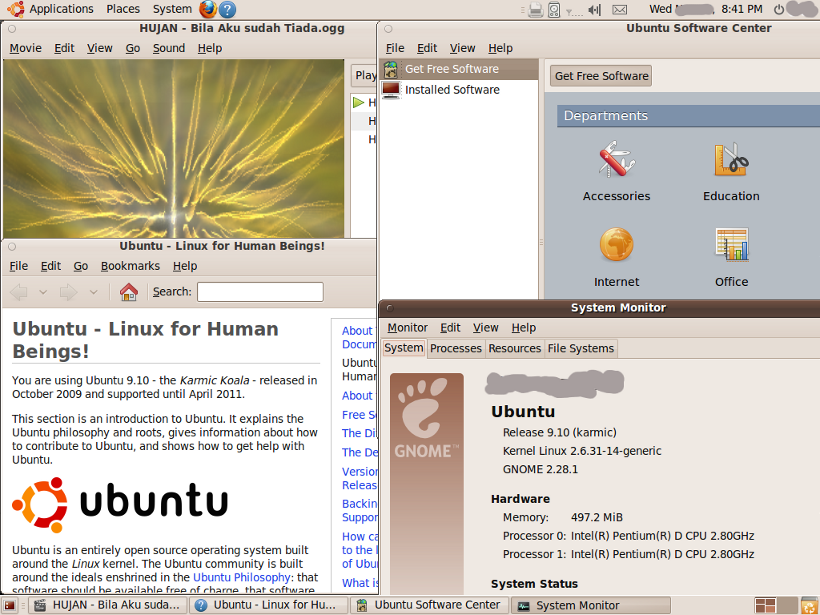Open Applications menu in top panel
The height and width of the screenshot is (615, 820).
pos(61,9)
